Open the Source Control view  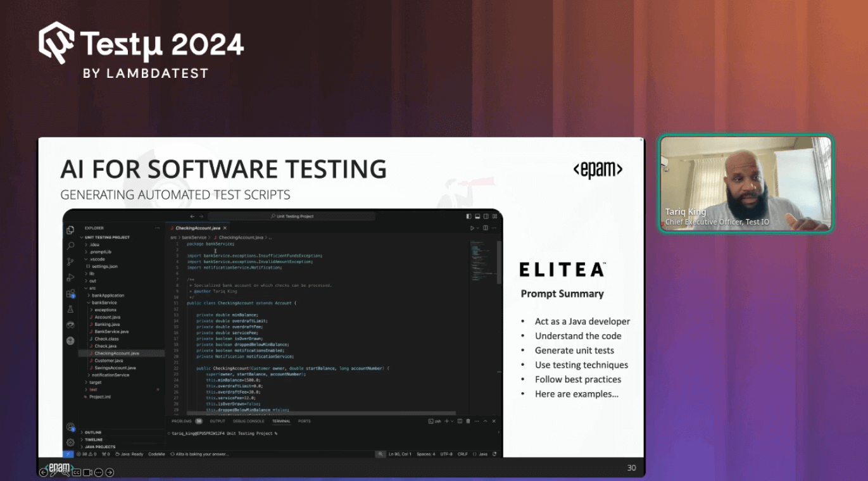pyautogui.click(x=70, y=261)
